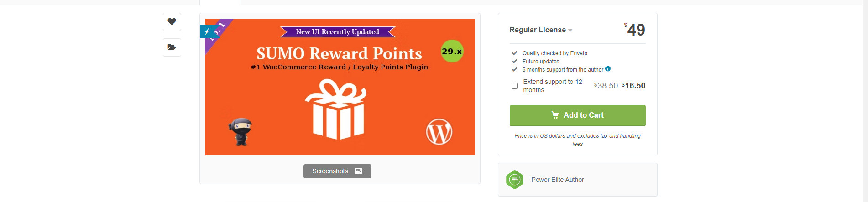Click the Power Elite Author text
This screenshot has width=868, height=202.
click(x=557, y=180)
